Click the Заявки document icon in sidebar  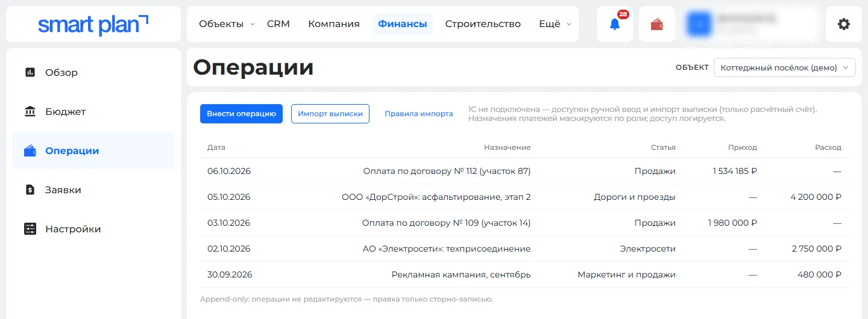(x=30, y=190)
